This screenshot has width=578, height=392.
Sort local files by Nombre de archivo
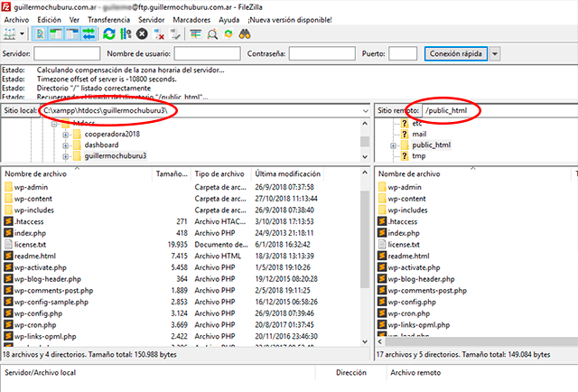[x=77, y=173]
